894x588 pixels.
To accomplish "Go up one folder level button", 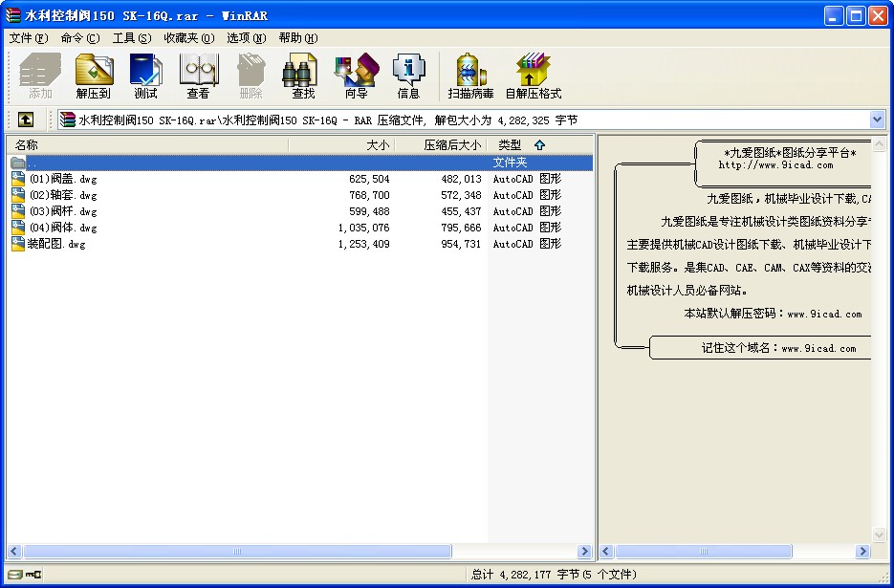I will [x=26, y=120].
